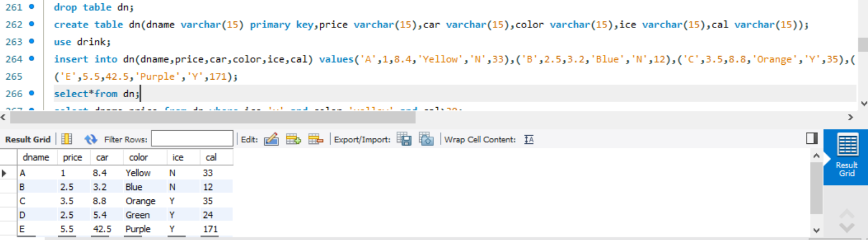Place cursor in 'insert into dn' statement
This screenshot has height=240, width=868.
pos(454,59)
